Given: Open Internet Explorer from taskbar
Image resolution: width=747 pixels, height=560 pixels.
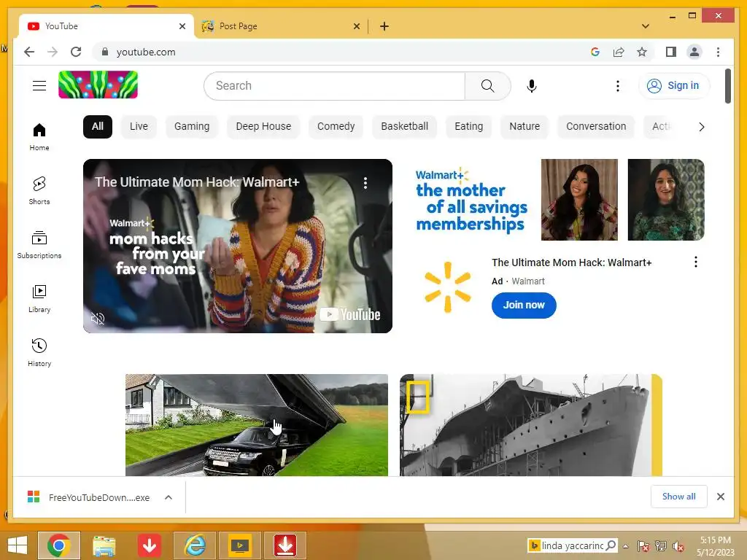Looking at the screenshot, I should tap(195, 545).
